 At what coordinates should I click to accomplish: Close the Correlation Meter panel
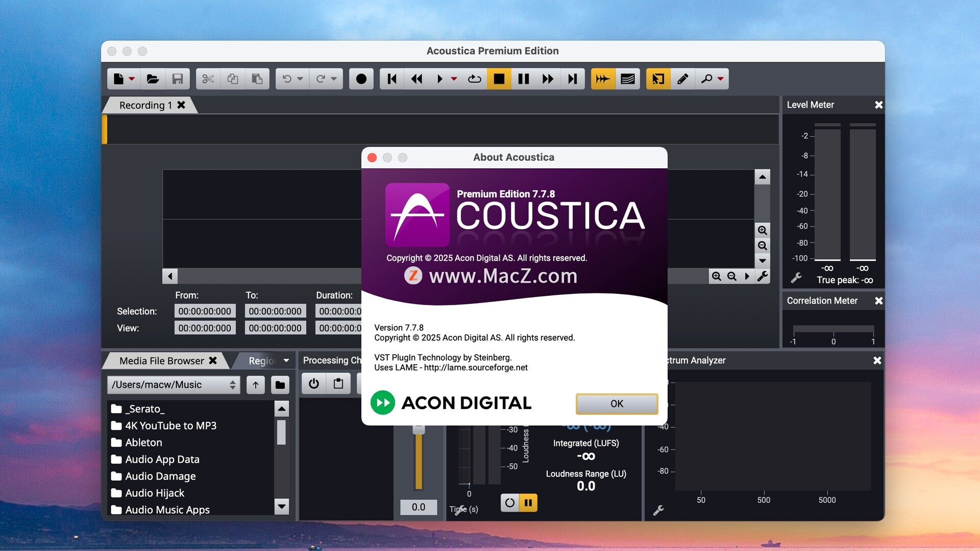coord(878,300)
